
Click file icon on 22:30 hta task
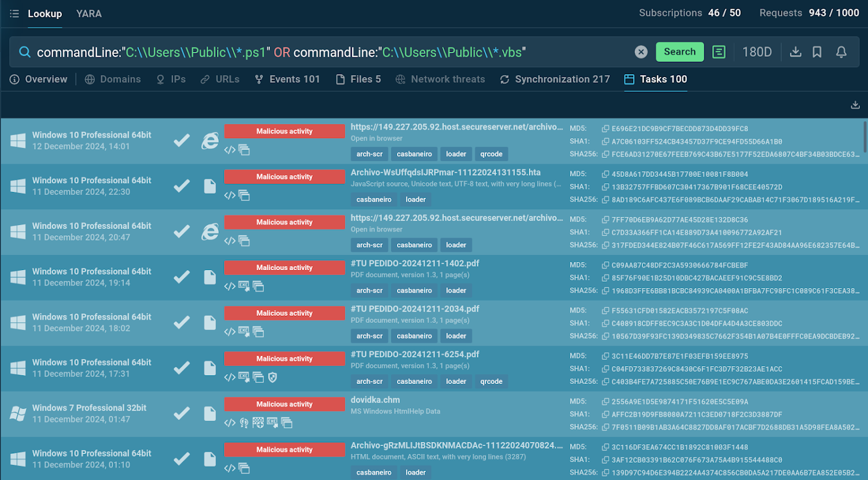209,186
